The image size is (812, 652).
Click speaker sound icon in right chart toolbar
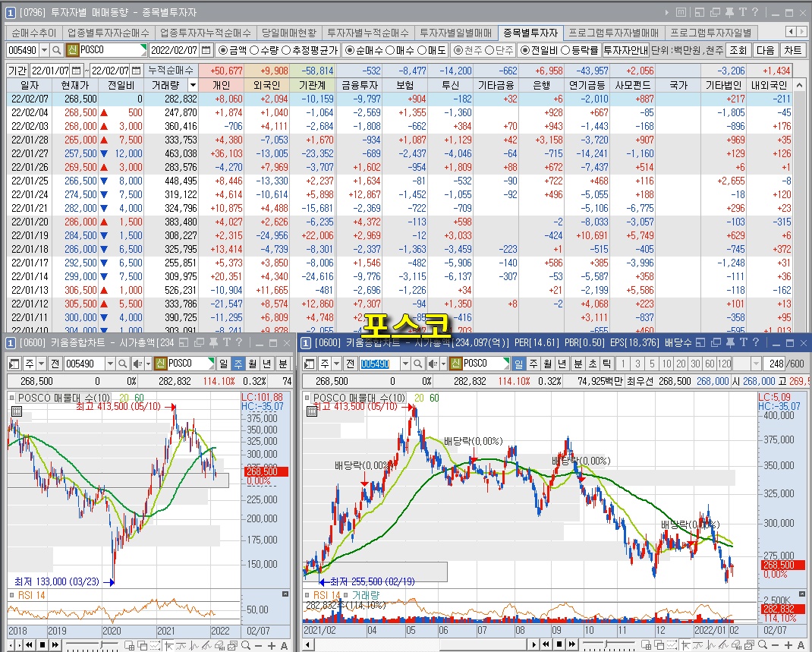point(433,364)
